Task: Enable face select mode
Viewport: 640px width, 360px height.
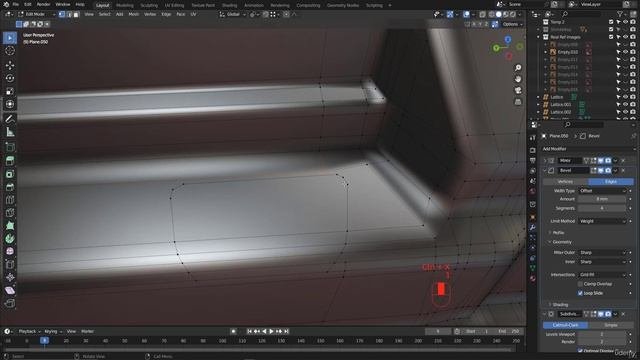Action: tap(76, 14)
